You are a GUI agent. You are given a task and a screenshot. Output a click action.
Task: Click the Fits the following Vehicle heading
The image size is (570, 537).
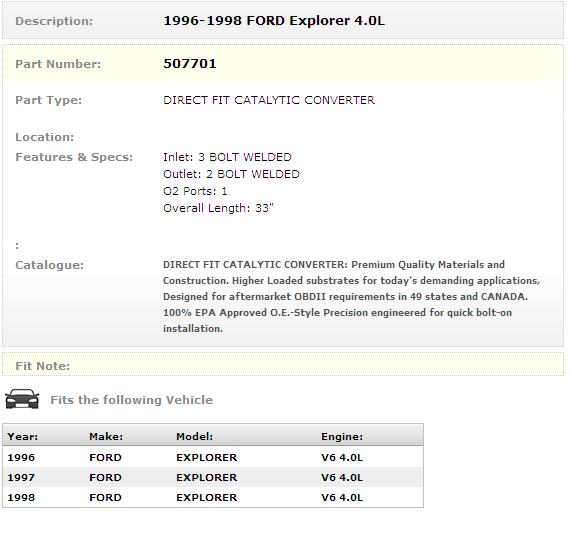point(132,400)
